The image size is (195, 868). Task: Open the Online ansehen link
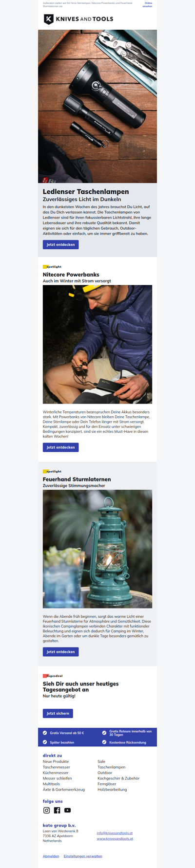click(x=147, y=4)
